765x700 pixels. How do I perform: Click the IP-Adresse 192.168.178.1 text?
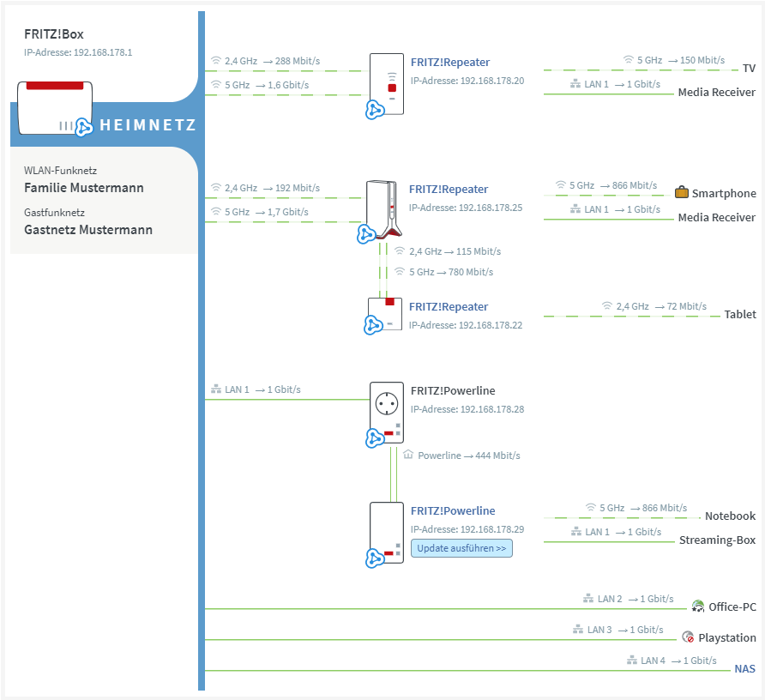coord(78,52)
